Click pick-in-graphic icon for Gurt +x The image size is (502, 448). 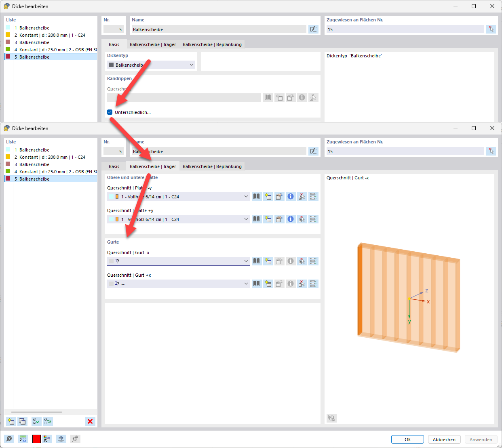pyautogui.click(x=302, y=284)
